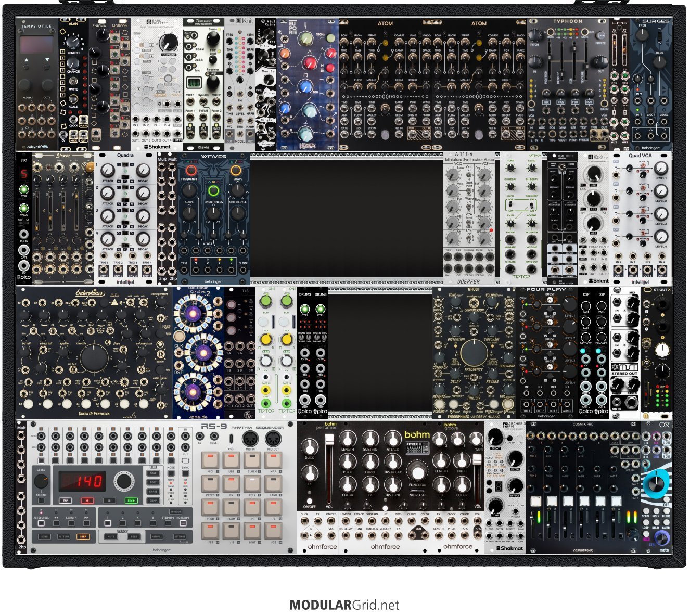The width and height of the screenshot is (690, 616).
Task: Open SETTINGS on the RS-9 sequencer
Action: (x=180, y=536)
